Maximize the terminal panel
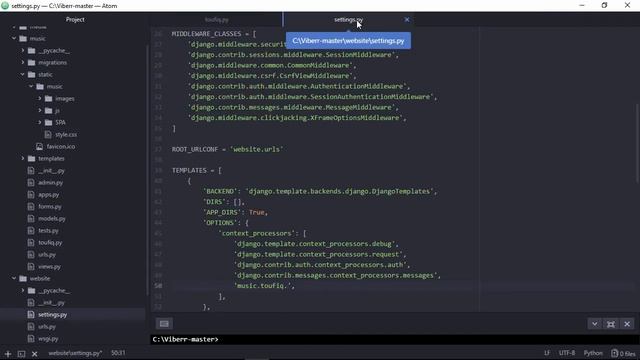The width and height of the screenshot is (640, 360). (x=611, y=324)
